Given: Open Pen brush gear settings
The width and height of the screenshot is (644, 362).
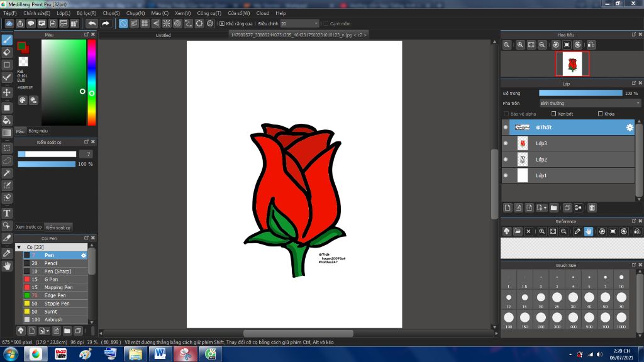Looking at the screenshot, I should [84, 255].
